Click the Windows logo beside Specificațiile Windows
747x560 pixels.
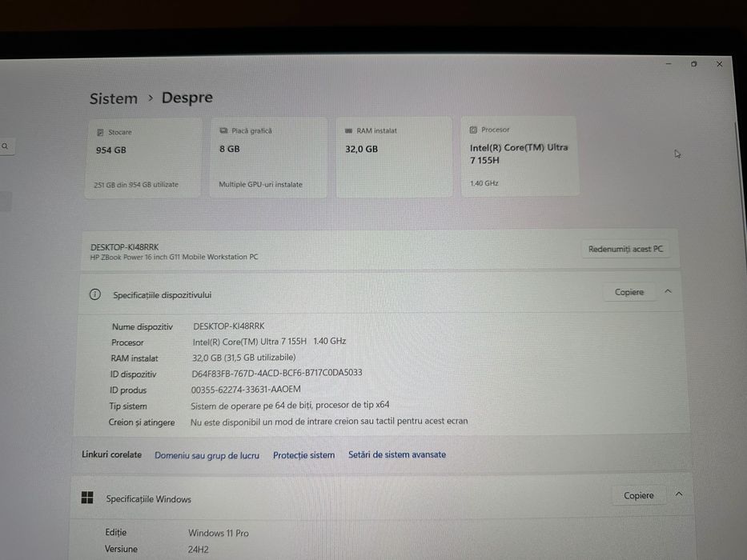87,498
